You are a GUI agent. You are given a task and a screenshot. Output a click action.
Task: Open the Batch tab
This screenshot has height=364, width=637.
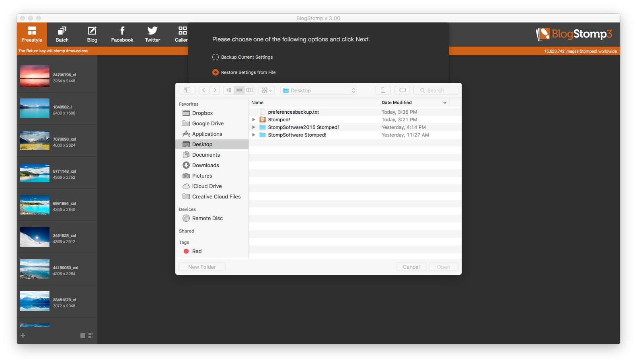click(62, 35)
